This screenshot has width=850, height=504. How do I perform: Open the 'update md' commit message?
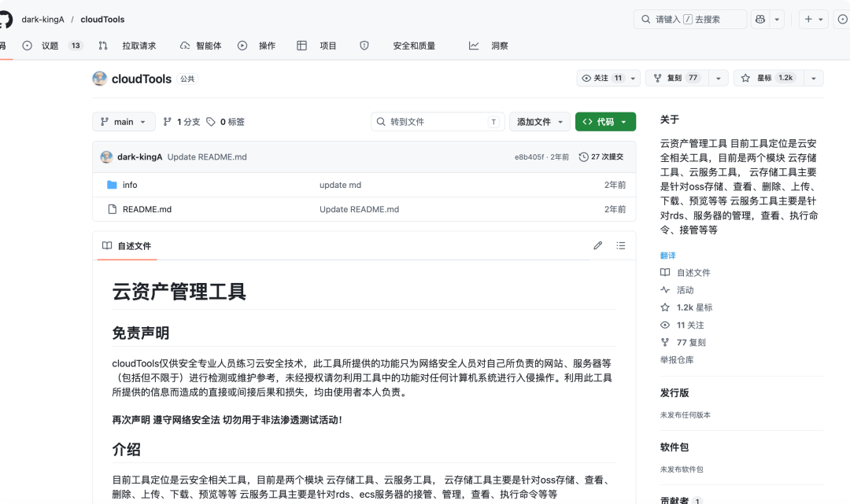341,185
